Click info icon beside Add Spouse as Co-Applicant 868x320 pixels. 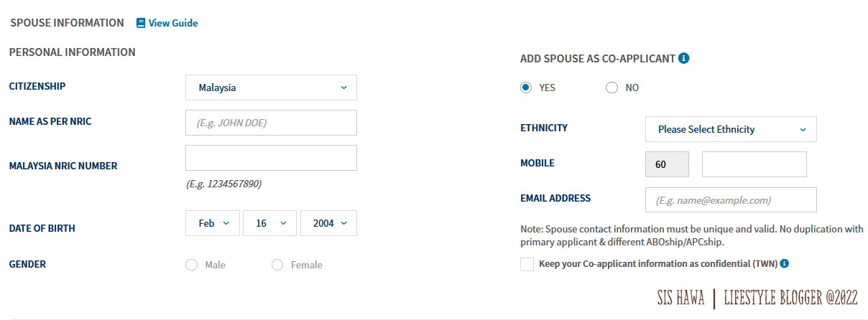[x=684, y=58]
